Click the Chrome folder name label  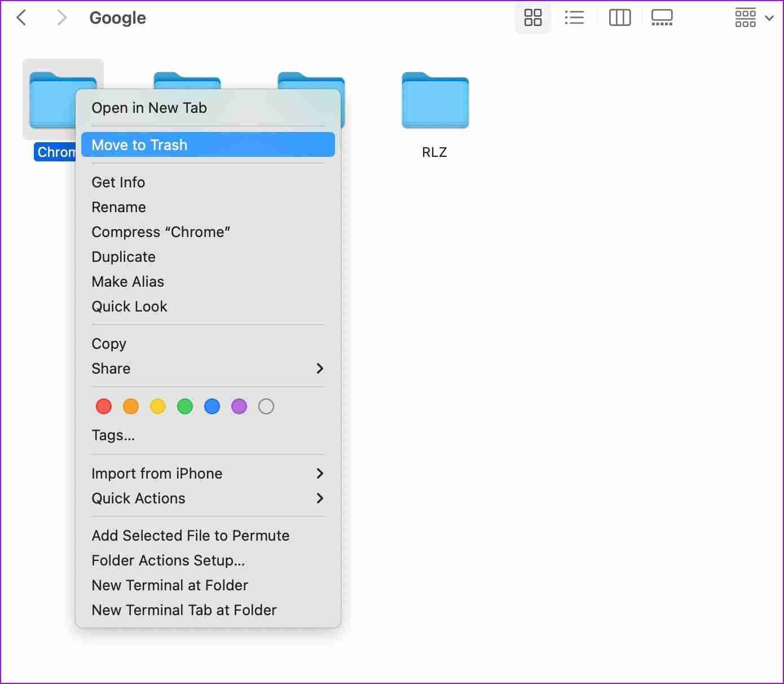coord(55,152)
